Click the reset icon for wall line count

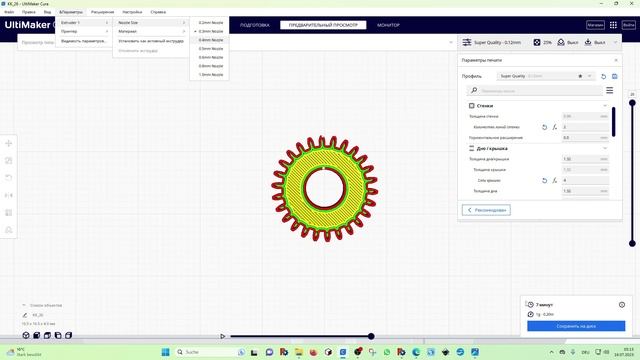click(544, 127)
